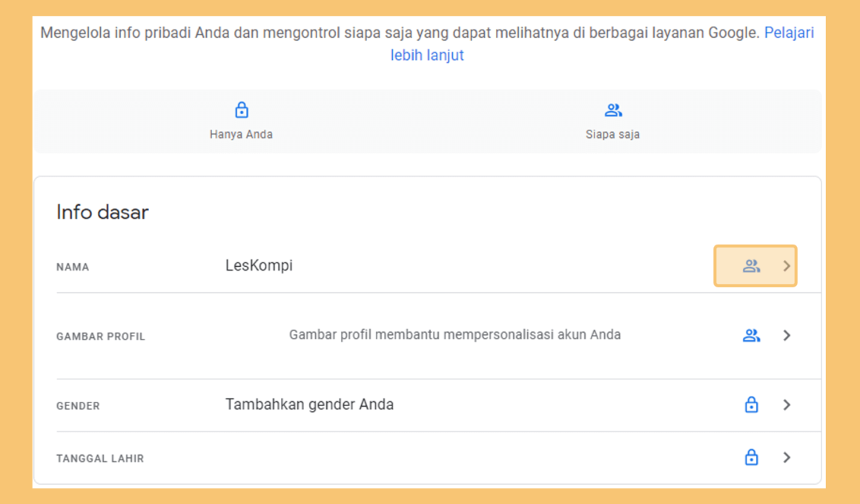Screen dimensions: 860x504
Task: Click the 'TANGGAL LAHIR' field label
Action: pos(100,459)
